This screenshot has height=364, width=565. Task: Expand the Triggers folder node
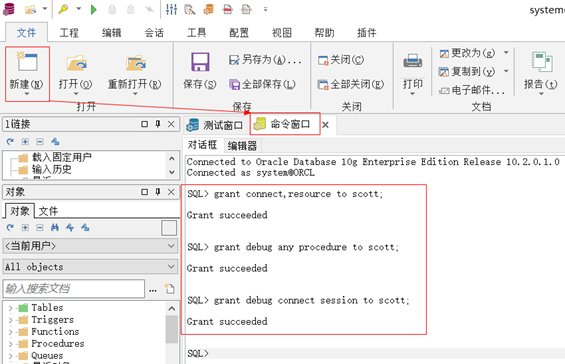coord(10,320)
